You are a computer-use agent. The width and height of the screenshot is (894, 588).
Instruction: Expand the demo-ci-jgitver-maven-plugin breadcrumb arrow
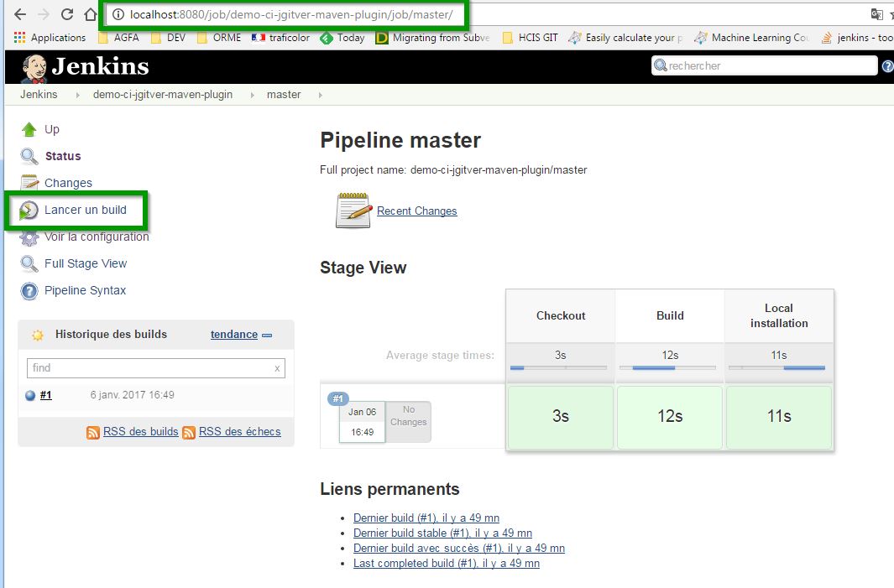pyautogui.click(x=251, y=95)
